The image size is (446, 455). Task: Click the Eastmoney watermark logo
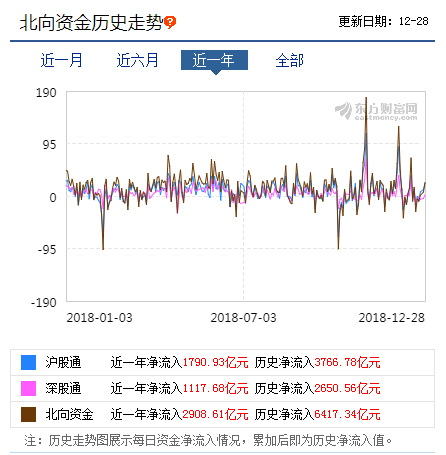[376, 111]
